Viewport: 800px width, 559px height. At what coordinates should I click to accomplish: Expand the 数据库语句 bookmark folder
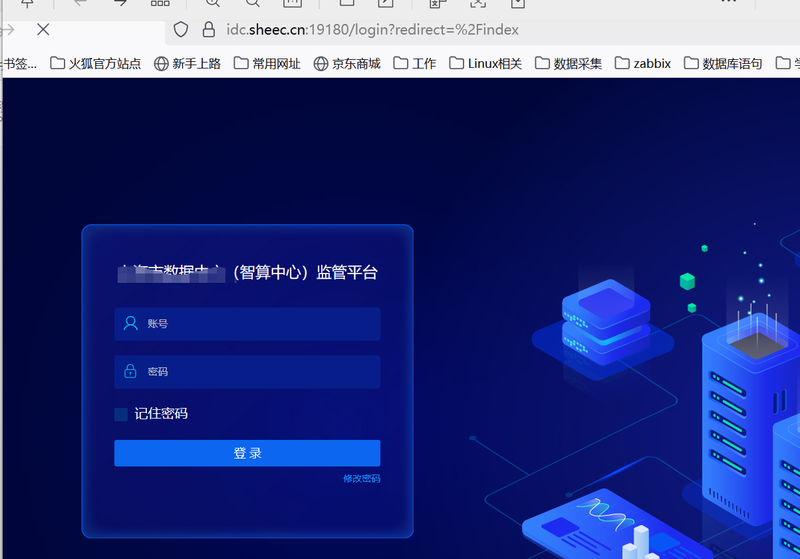723,63
